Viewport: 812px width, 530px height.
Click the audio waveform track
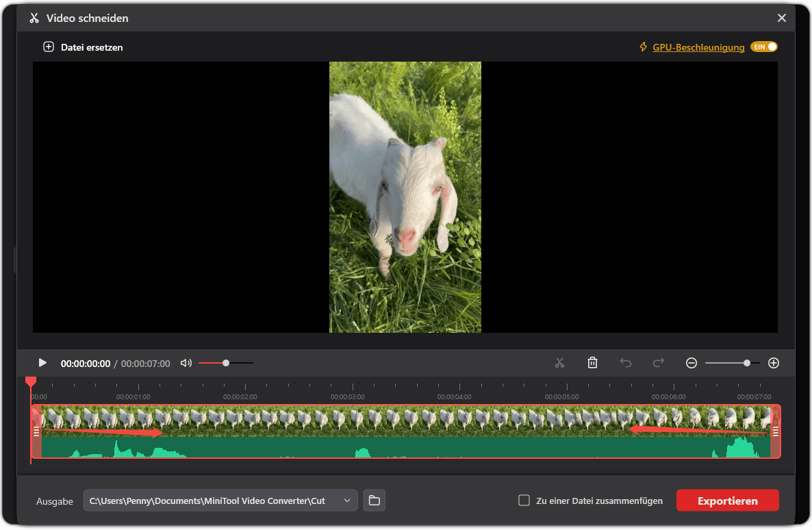(x=405, y=447)
